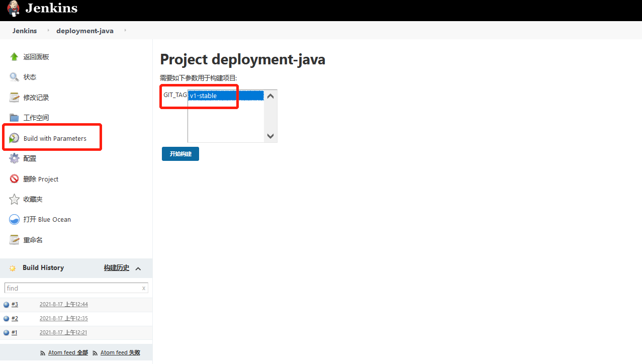
Task: Open 收藏夹 in the sidebar
Action: click(33, 199)
